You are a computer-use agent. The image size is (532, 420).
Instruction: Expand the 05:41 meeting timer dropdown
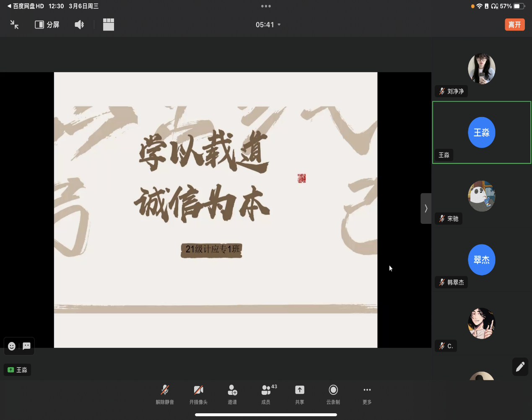pyautogui.click(x=268, y=25)
